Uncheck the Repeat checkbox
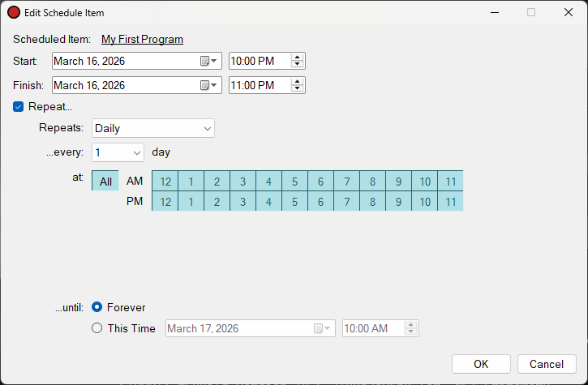 pyautogui.click(x=18, y=107)
